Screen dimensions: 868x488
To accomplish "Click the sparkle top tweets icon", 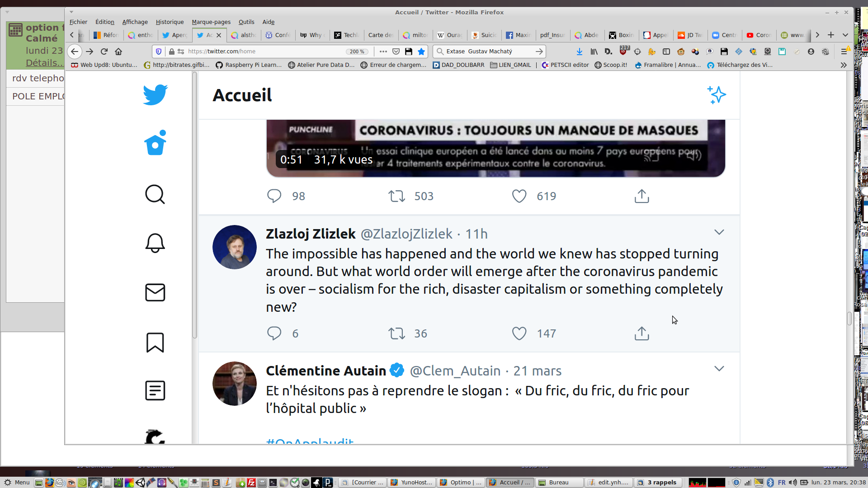I will pyautogui.click(x=717, y=95).
